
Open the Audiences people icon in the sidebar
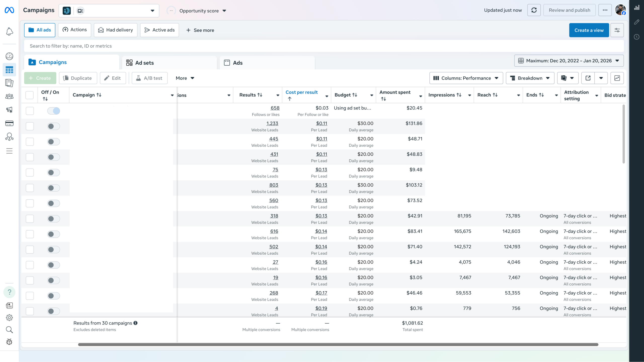tap(9, 96)
